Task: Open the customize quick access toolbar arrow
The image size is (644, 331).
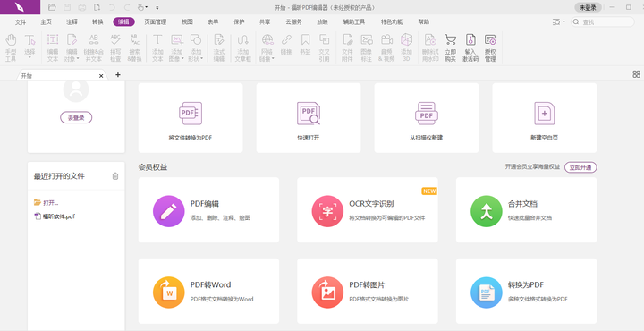Action: point(157,7)
